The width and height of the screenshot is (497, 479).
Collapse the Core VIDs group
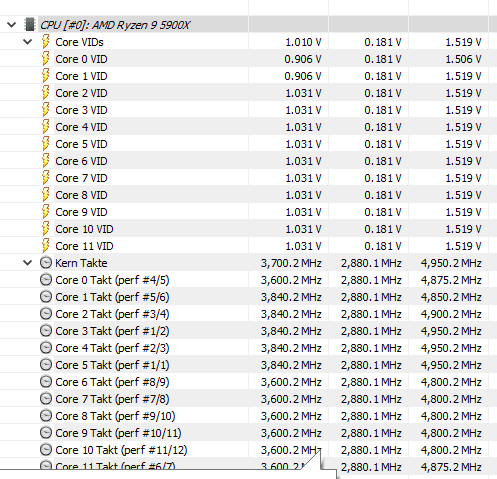(x=28, y=42)
